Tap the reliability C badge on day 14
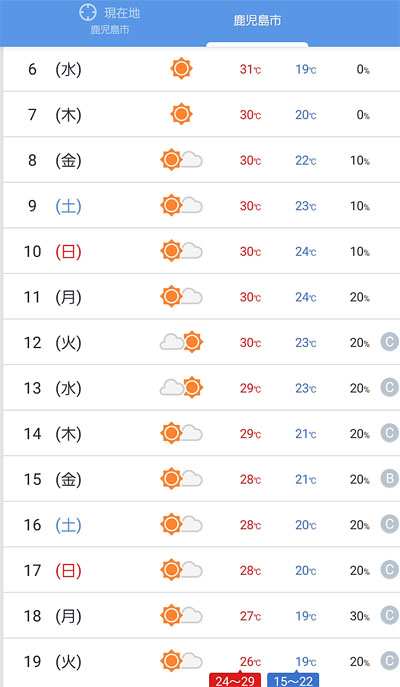The image size is (400, 687). coord(389,433)
